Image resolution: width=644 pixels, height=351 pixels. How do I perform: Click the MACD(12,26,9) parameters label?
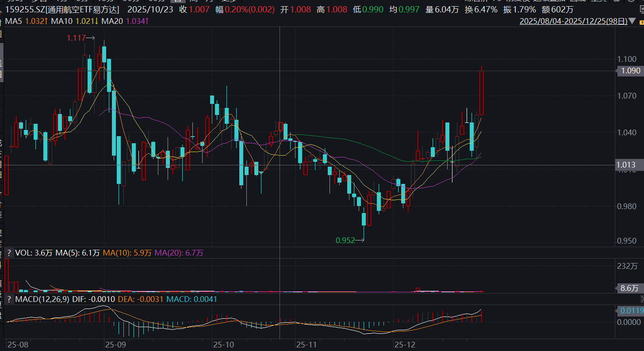42,299
